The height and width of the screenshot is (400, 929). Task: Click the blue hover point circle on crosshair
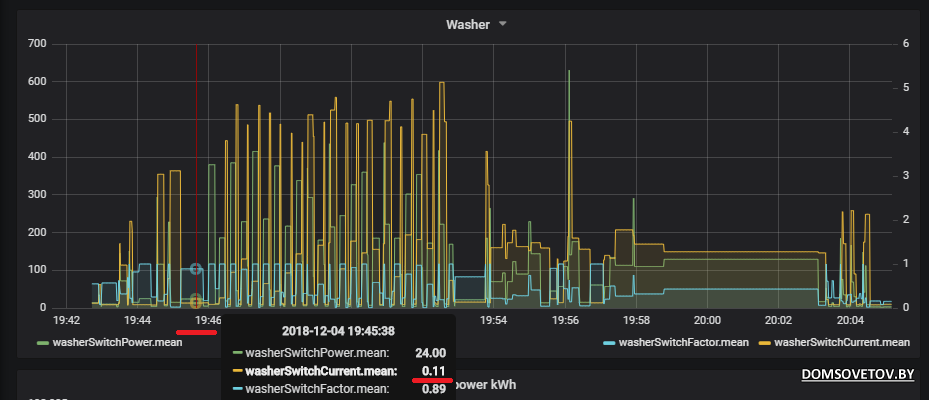point(196,269)
